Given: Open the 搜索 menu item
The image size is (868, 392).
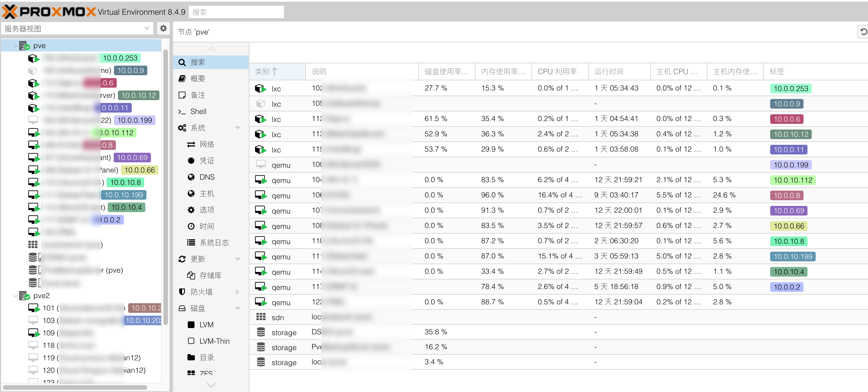Looking at the screenshot, I should (211, 62).
